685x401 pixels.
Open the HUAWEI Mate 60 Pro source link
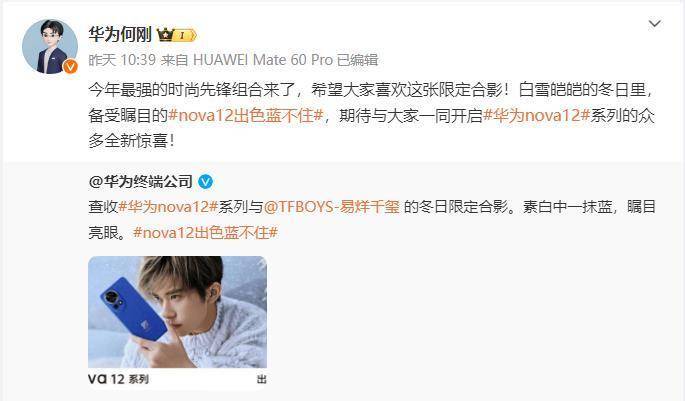pos(263,60)
